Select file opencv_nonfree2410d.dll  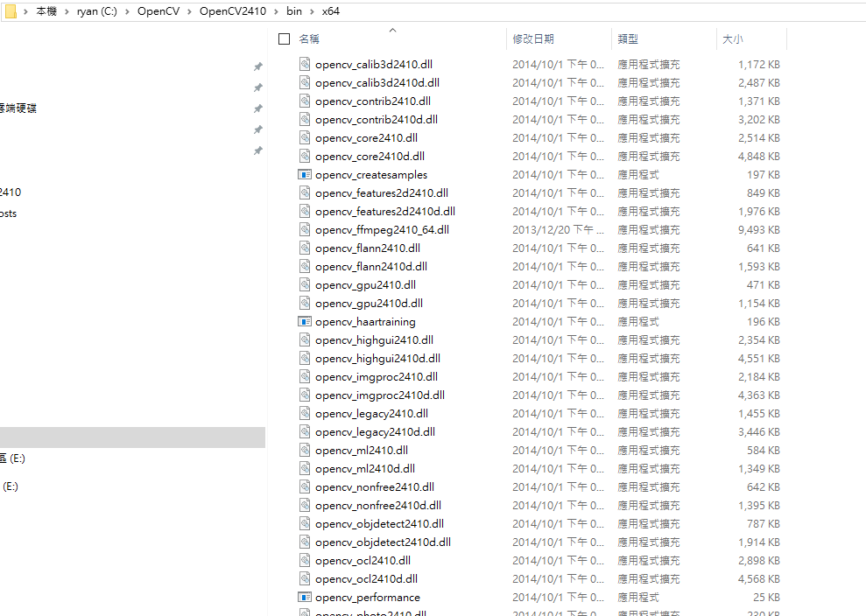click(378, 505)
